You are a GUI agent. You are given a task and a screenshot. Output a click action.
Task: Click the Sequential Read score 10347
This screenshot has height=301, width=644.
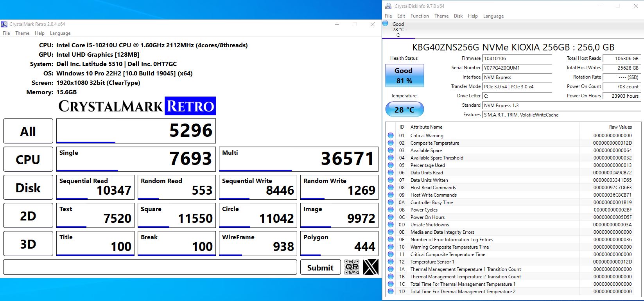click(95, 187)
